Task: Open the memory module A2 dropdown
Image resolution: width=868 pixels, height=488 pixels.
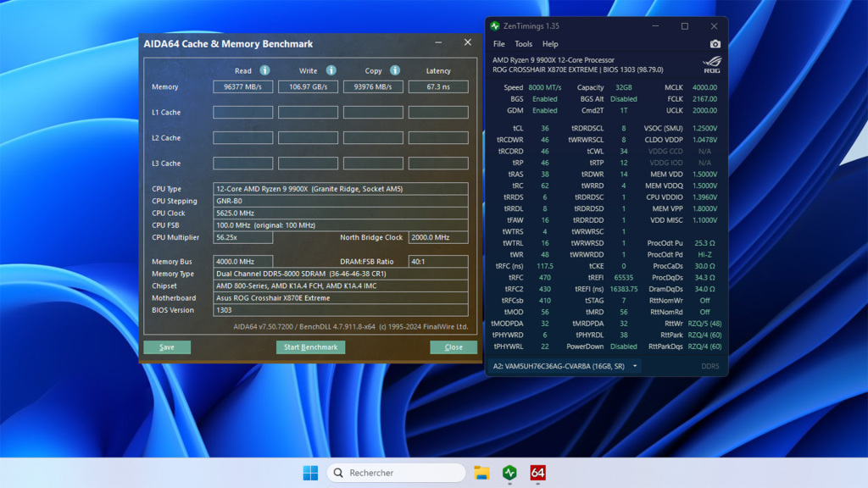Action: point(565,366)
